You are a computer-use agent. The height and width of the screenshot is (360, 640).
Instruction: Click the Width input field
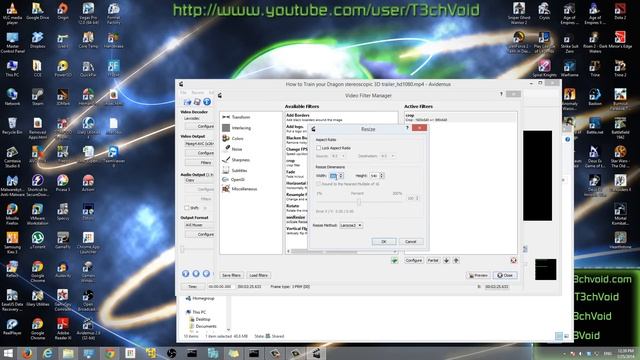coord(333,176)
